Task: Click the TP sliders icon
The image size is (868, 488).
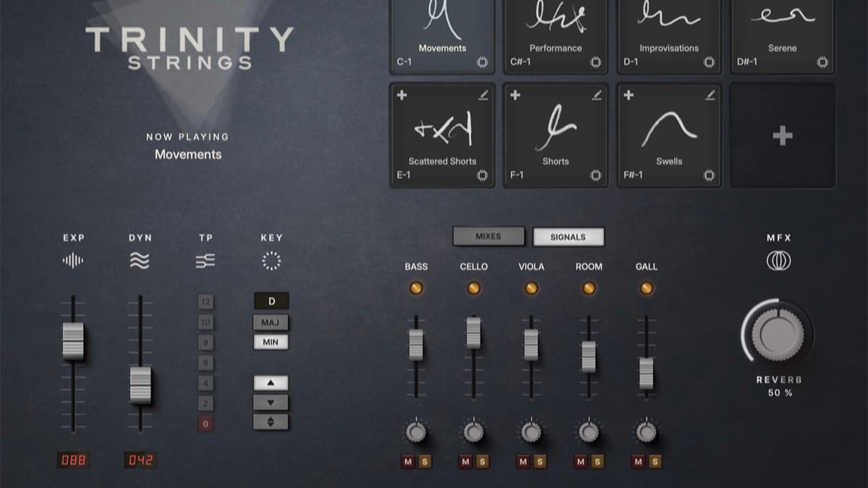Action: pyautogui.click(x=205, y=261)
